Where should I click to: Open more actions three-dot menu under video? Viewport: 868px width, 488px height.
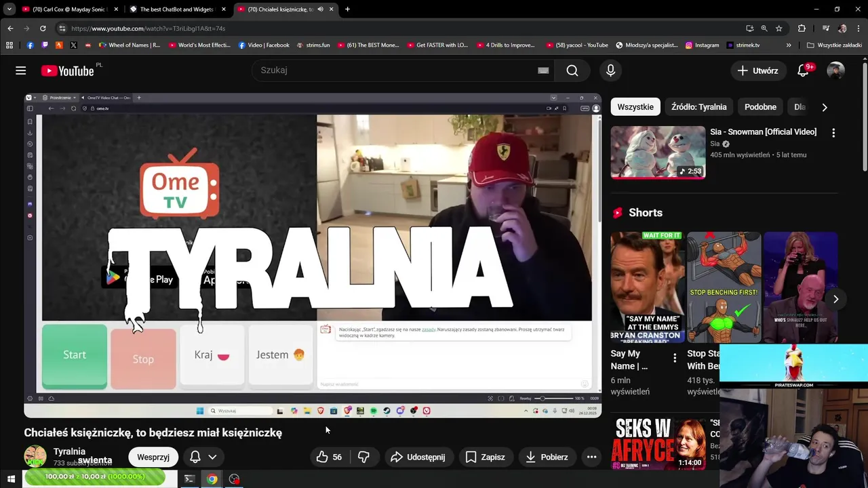pos(591,457)
